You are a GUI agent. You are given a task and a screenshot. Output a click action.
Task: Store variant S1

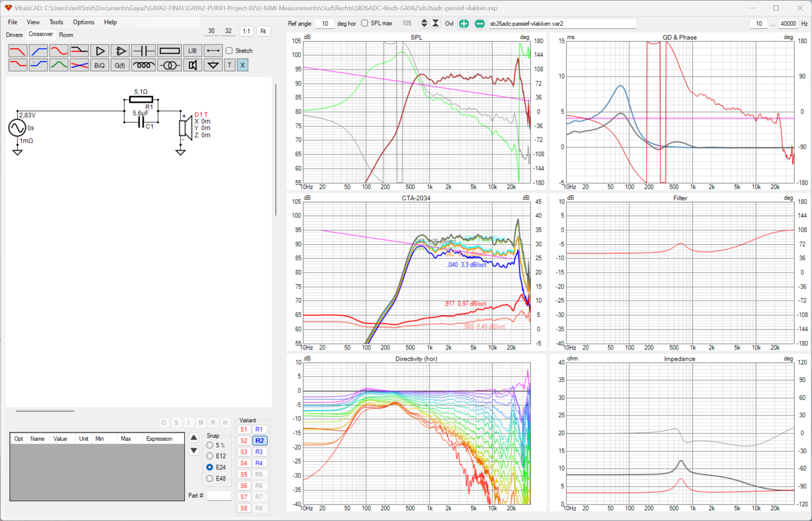tap(244, 429)
